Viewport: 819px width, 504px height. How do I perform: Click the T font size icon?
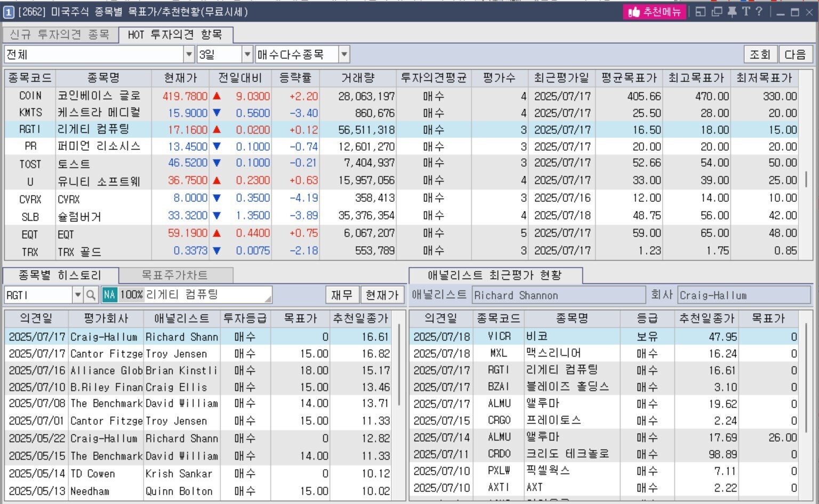click(745, 12)
